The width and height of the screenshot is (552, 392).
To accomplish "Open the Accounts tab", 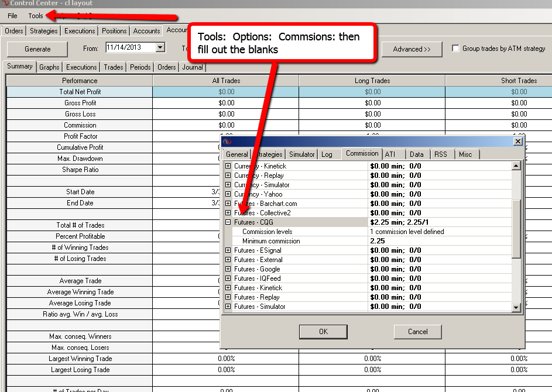I will coord(146,31).
